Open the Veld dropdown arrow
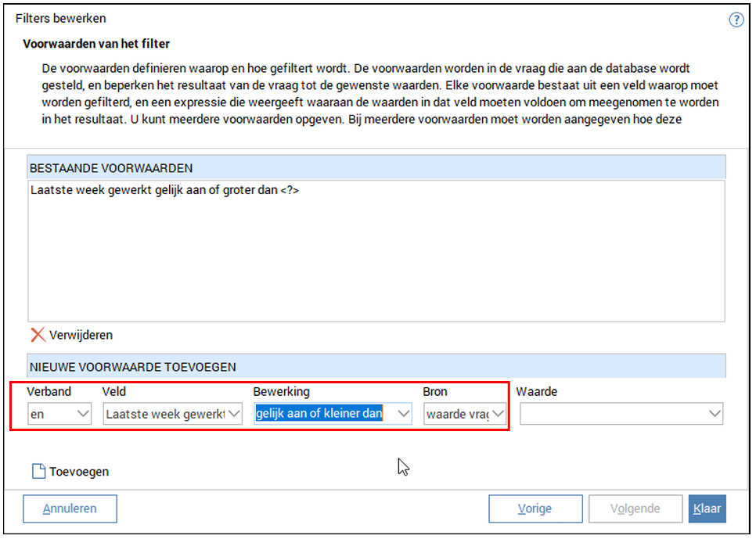 pyautogui.click(x=234, y=414)
